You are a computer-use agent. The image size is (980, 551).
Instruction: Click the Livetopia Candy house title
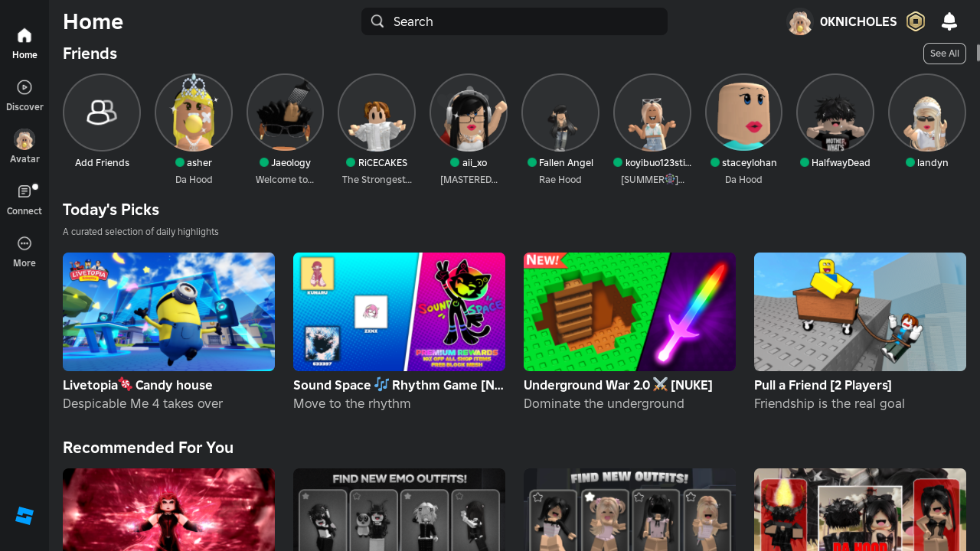(x=138, y=385)
